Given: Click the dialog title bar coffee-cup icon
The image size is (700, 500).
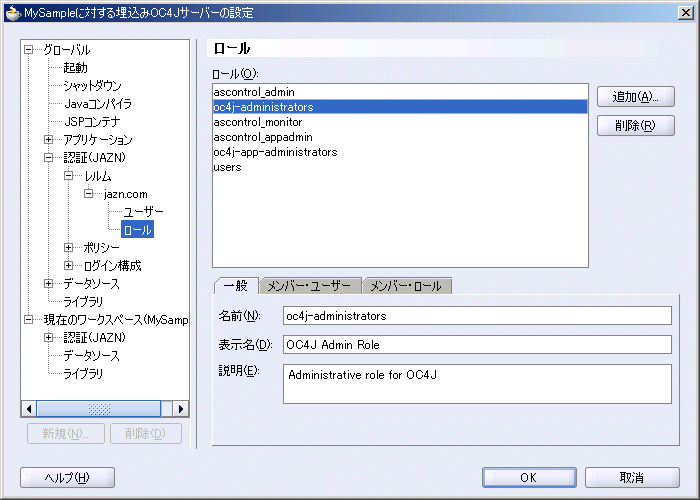Looking at the screenshot, I should (x=13, y=12).
